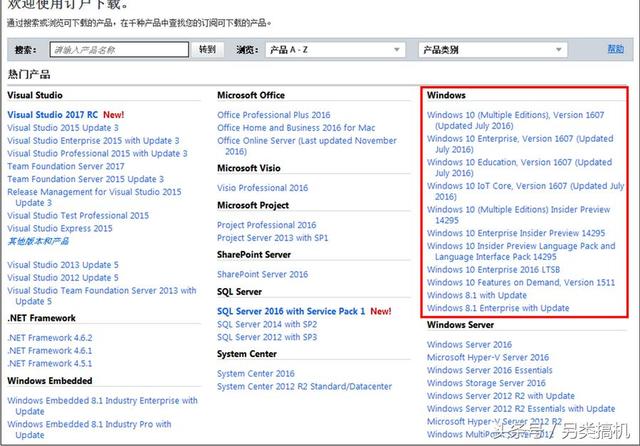Open Windows 8.1 with Update link
The height and width of the screenshot is (446, 640).
[477, 295]
